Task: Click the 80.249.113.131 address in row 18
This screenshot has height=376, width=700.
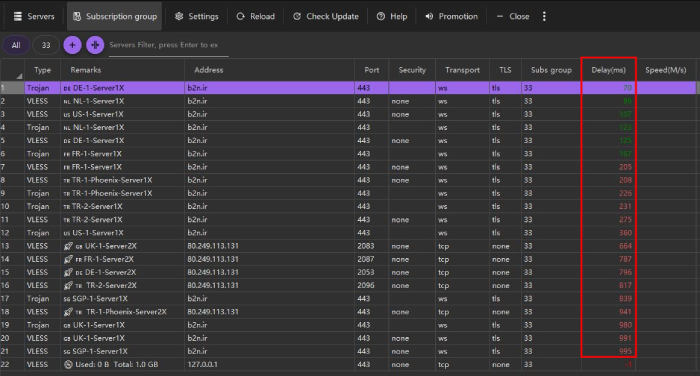Action: pos(213,312)
